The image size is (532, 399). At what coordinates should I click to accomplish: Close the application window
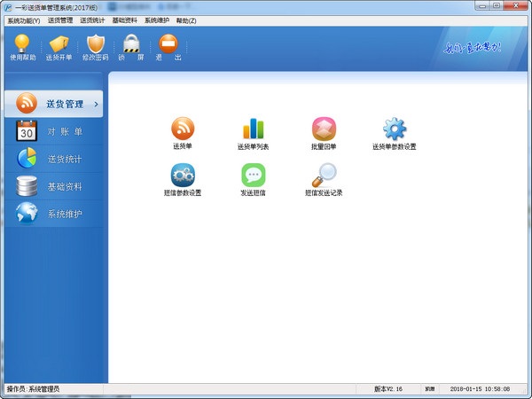515,5
